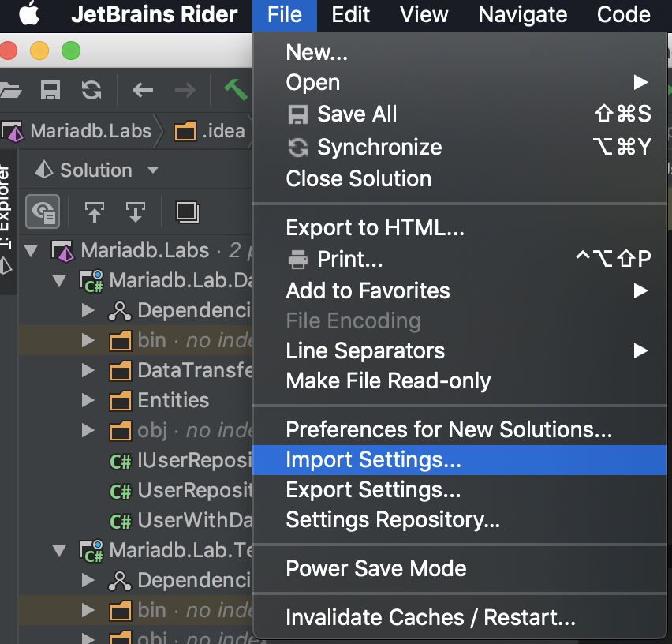Viewport: 672px width, 644px height.
Task: Open the Solution view dropdown
Action: click(152, 170)
